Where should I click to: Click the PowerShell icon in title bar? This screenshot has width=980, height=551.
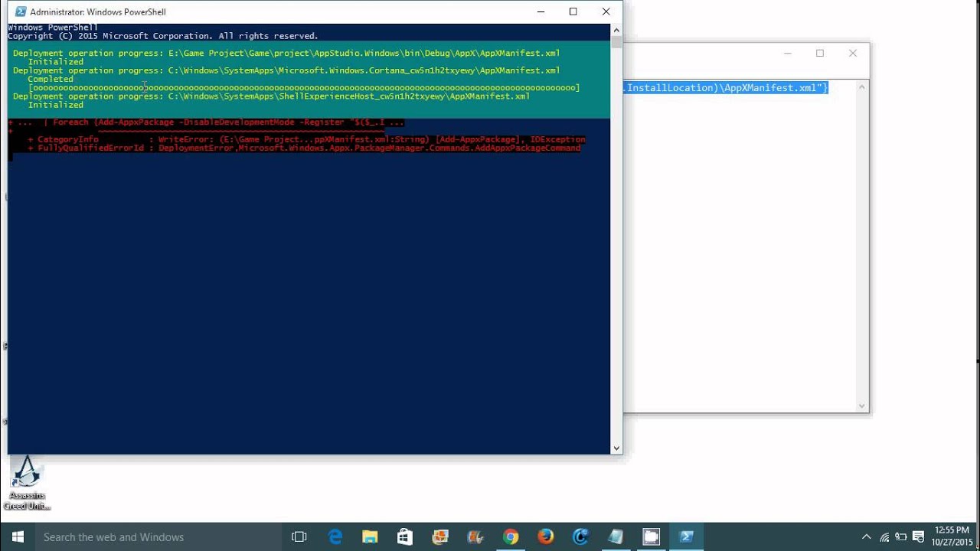pyautogui.click(x=19, y=11)
